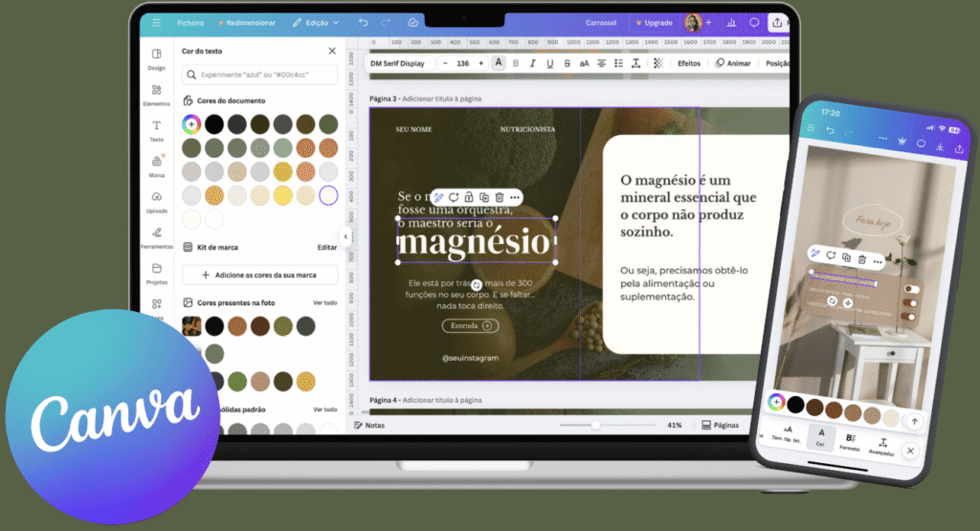
Task: Decrease font size with minus button
Action: coord(445,63)
